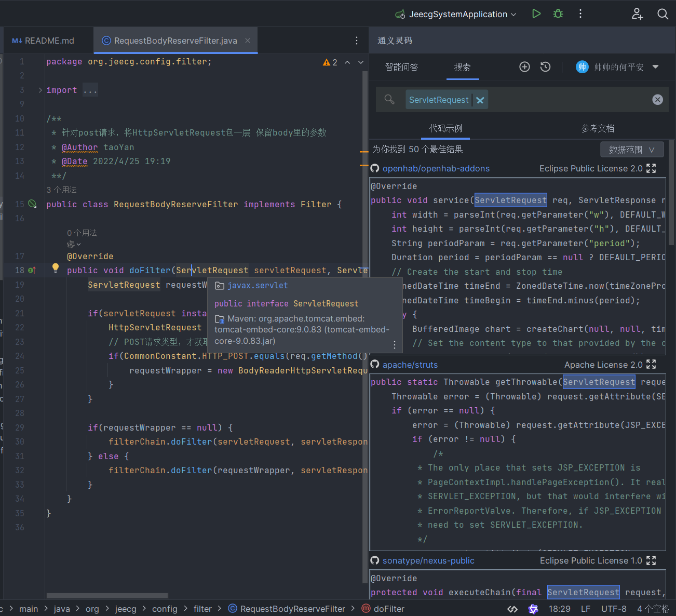Start debugging with the bug icon

pos(558,14)
